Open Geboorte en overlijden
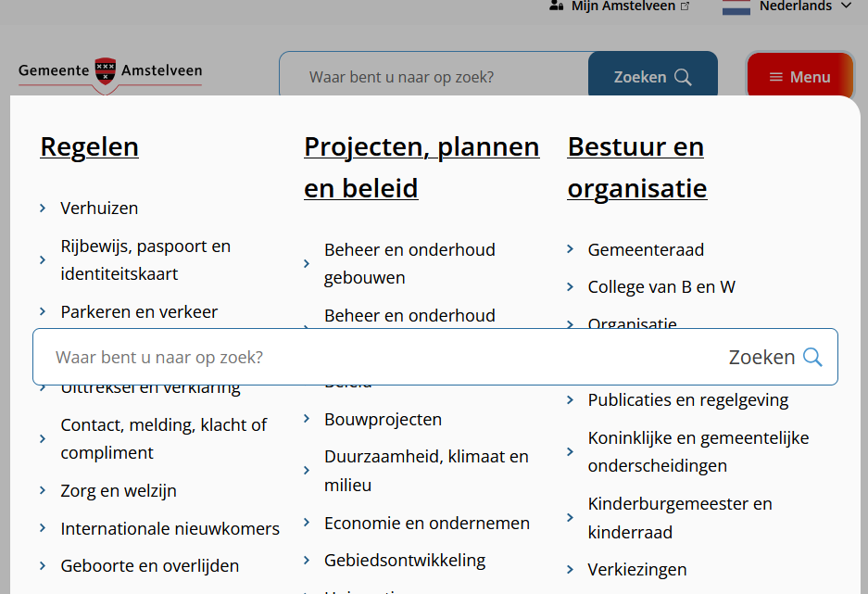 149,566
